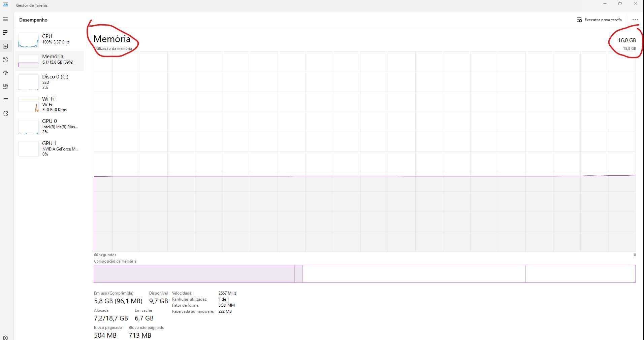Open the more options ellipsis menu
644x340 pixels.
point(635,20)
